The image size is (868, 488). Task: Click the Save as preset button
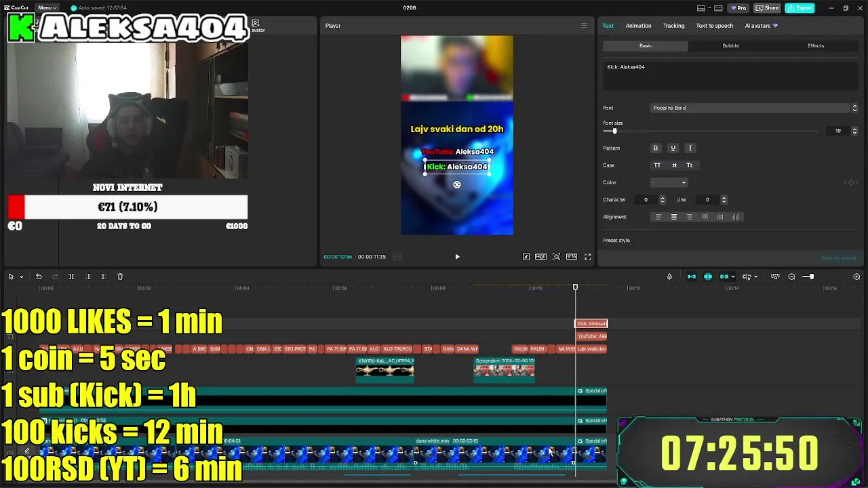coord(839,258)
